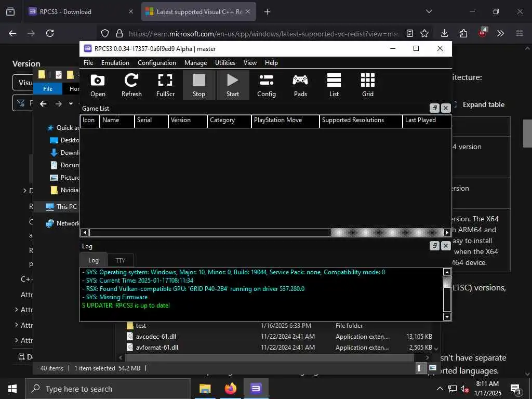Image resolution: width=532 pixels, height=399 pixels.
Task: Click the Windows Start button
Action: tap(12, 389)
